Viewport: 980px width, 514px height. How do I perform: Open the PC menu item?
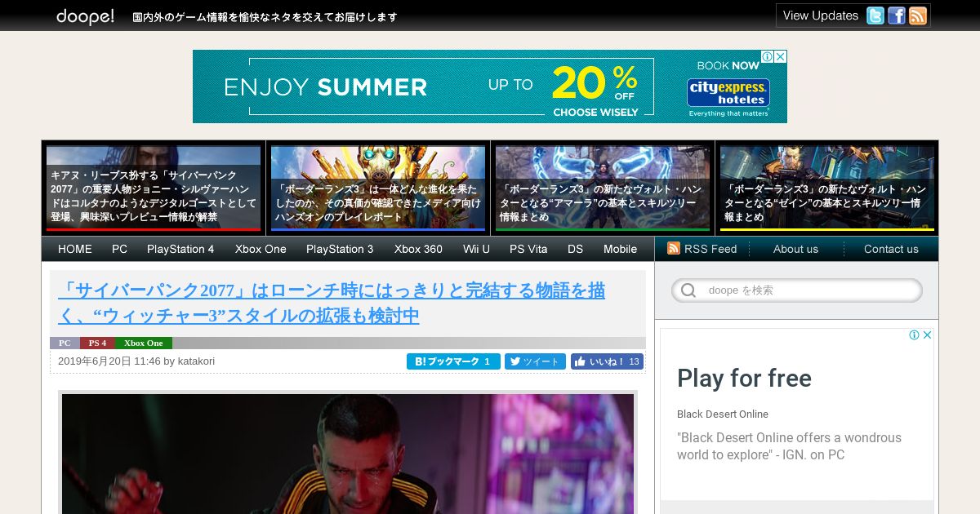tap(120, 249)
